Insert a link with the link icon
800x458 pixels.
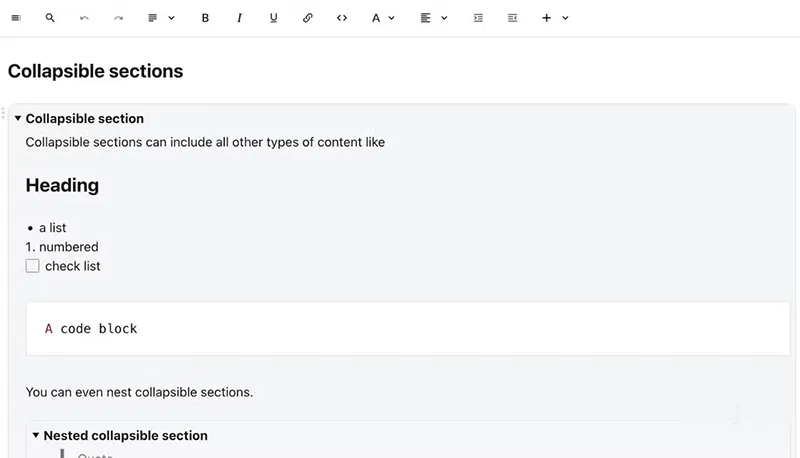coord(307,18)
